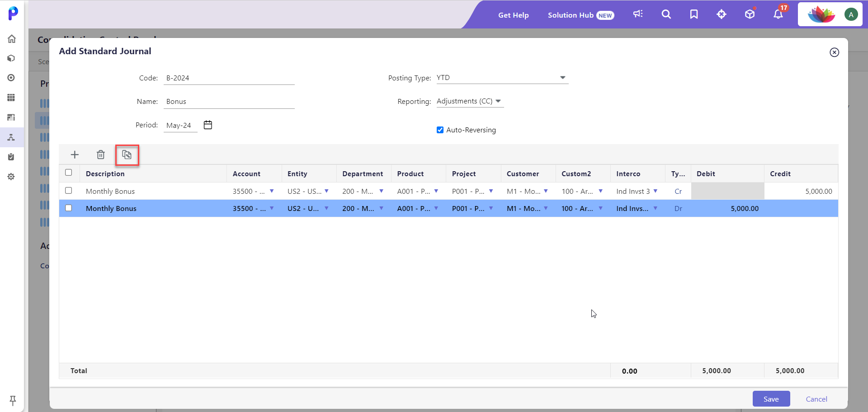
Task: Click the Planful logo
Action: click(x=13, y=13)
